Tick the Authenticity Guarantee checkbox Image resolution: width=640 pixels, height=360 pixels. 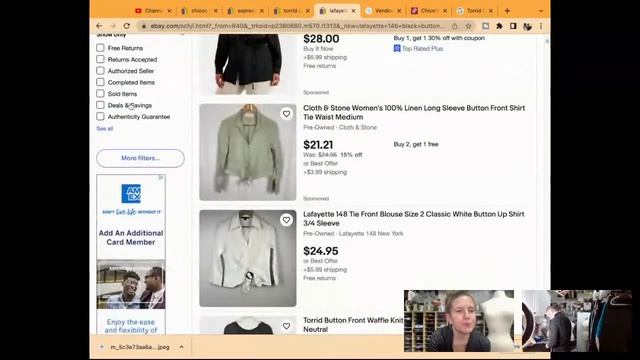tap(100, 116)
